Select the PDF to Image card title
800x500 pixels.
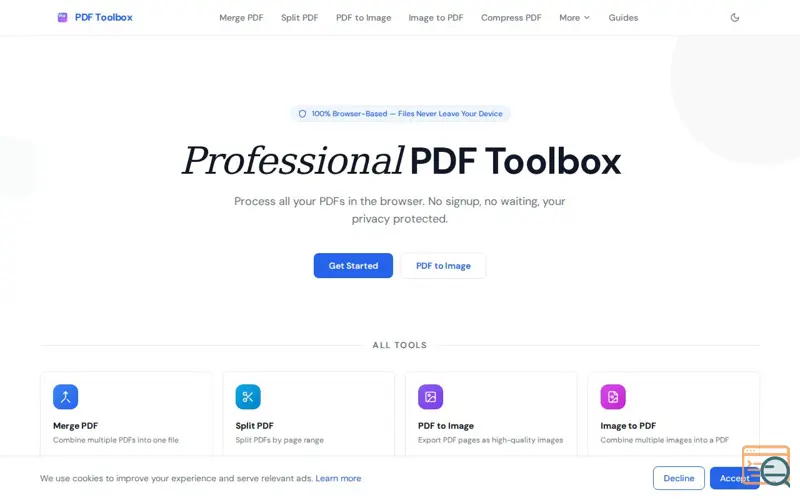point(446,426)
